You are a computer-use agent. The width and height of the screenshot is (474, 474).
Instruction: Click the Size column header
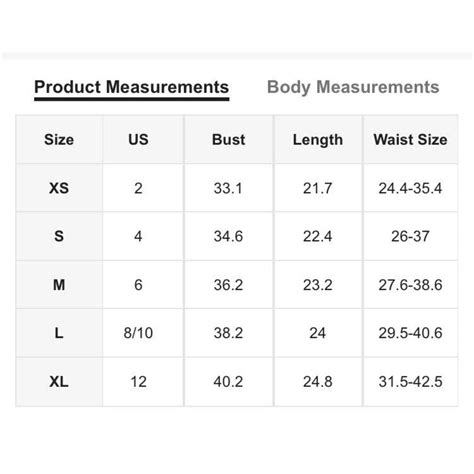(59, 140)
